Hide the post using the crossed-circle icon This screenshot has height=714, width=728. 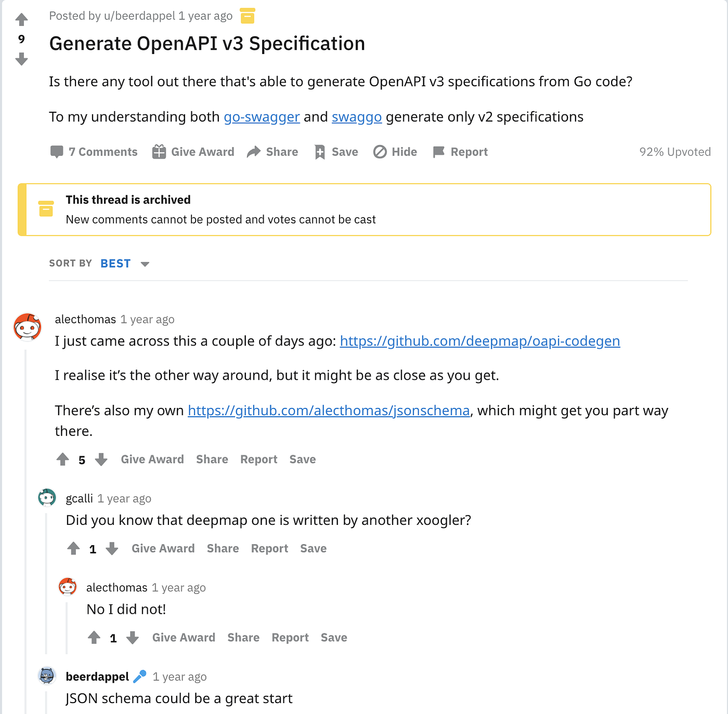click(x=380, y=151)
